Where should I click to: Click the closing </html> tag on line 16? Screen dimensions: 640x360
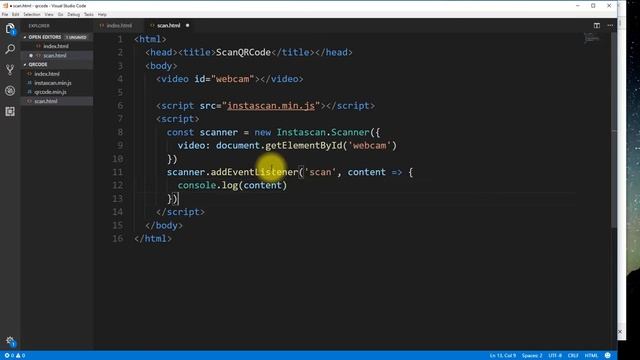(153, 238)
